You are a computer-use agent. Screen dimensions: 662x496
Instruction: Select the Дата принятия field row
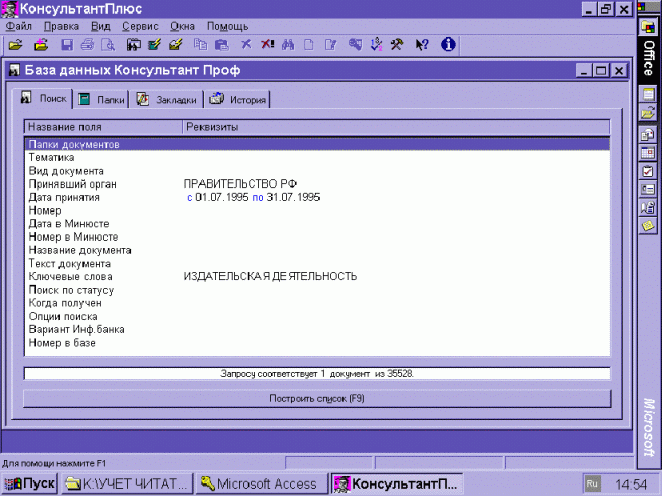pyautogui.click(x=317, y=197)
